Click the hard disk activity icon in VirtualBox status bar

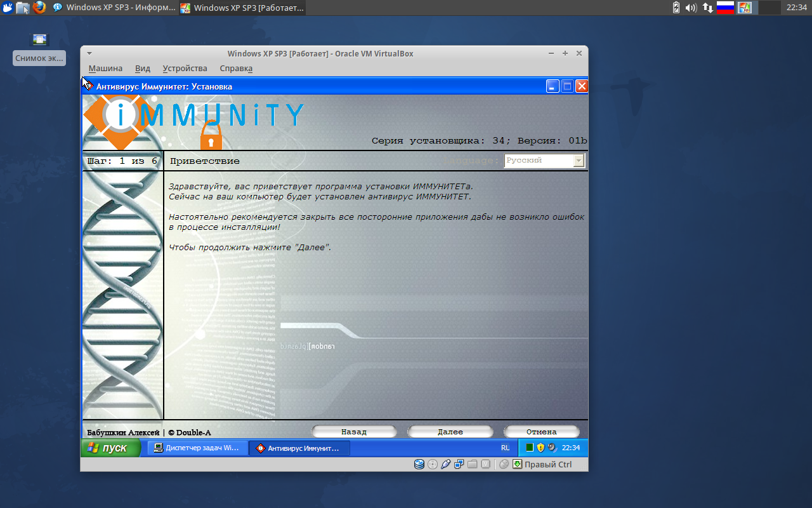pyautogui.click(x=419, y=464)
